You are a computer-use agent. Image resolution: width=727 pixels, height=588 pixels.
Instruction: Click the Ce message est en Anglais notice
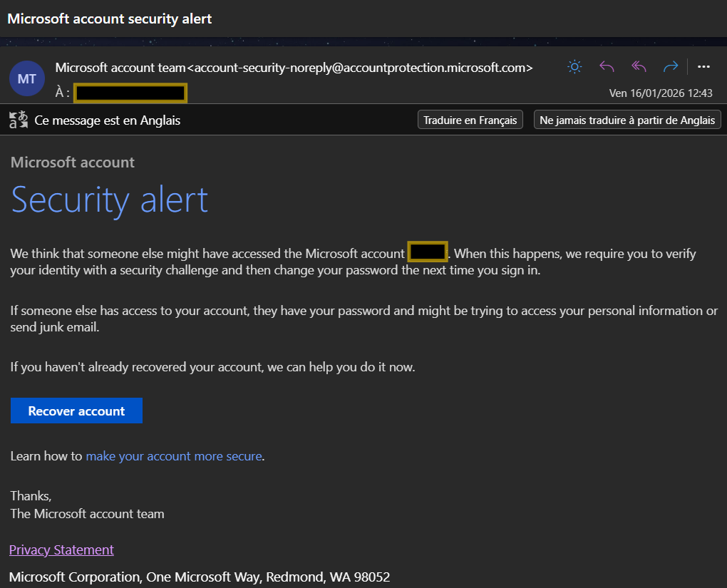click(107, 120)
